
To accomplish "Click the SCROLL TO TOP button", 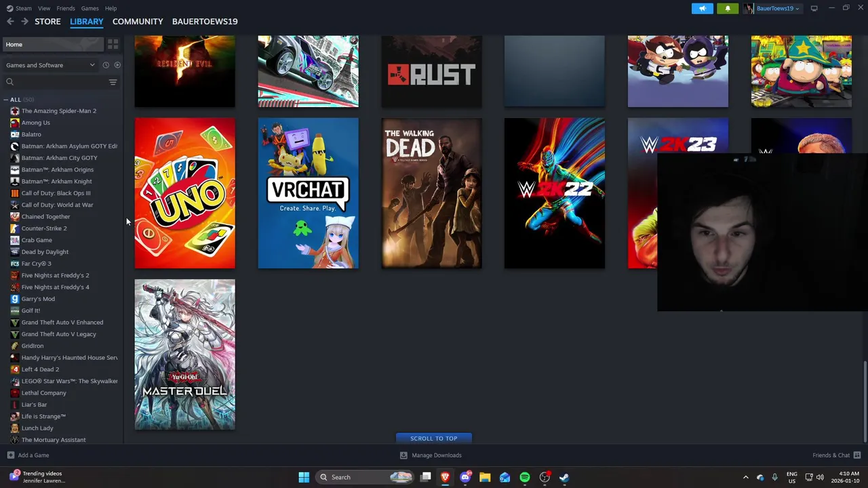I will coord(433,439).
